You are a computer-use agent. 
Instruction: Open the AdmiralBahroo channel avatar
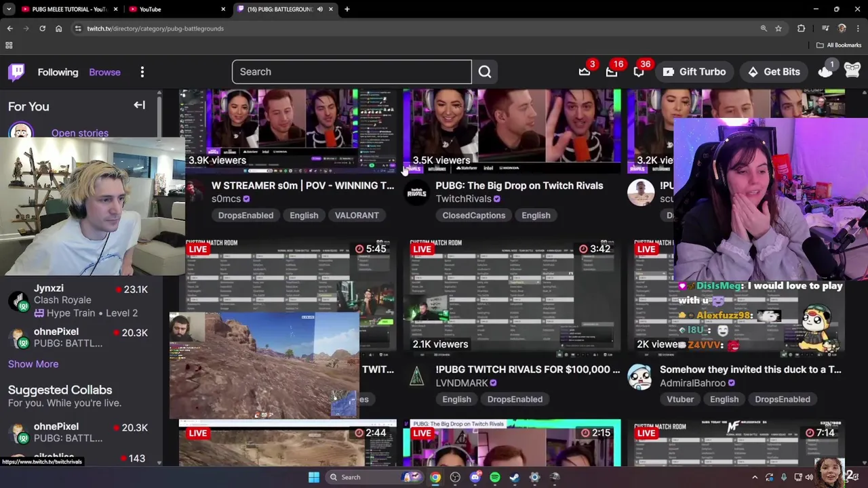(640, 376)
